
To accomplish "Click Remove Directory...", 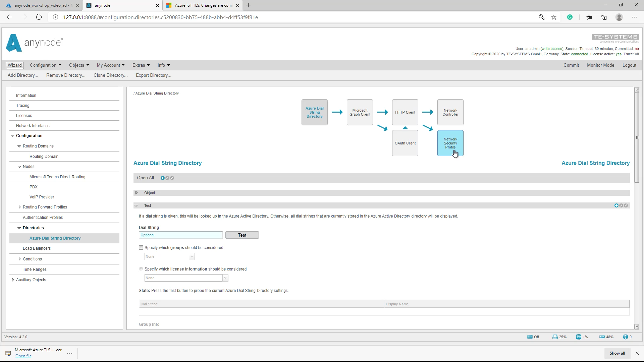I will click(x=66, y=75).
